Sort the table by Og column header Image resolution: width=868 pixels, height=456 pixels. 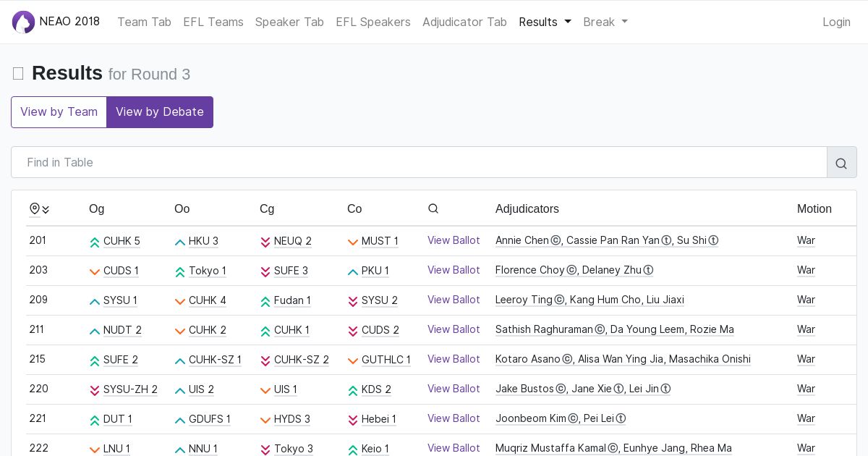point(97,209)
